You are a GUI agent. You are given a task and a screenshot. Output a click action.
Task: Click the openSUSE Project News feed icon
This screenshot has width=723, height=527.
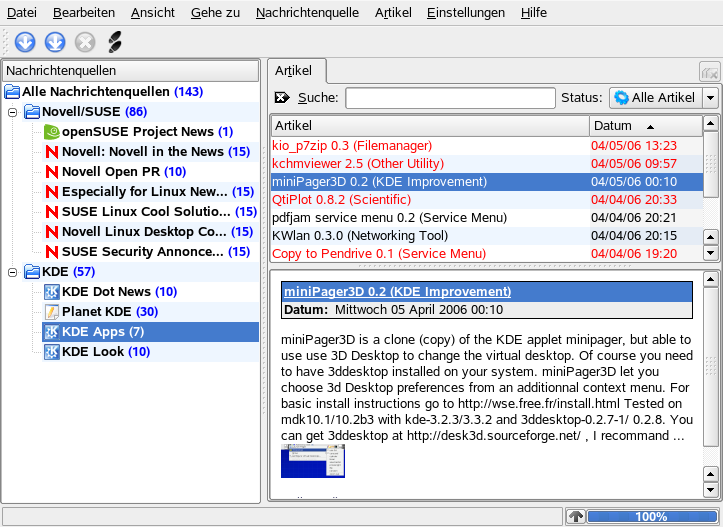(x=52, y=131)
